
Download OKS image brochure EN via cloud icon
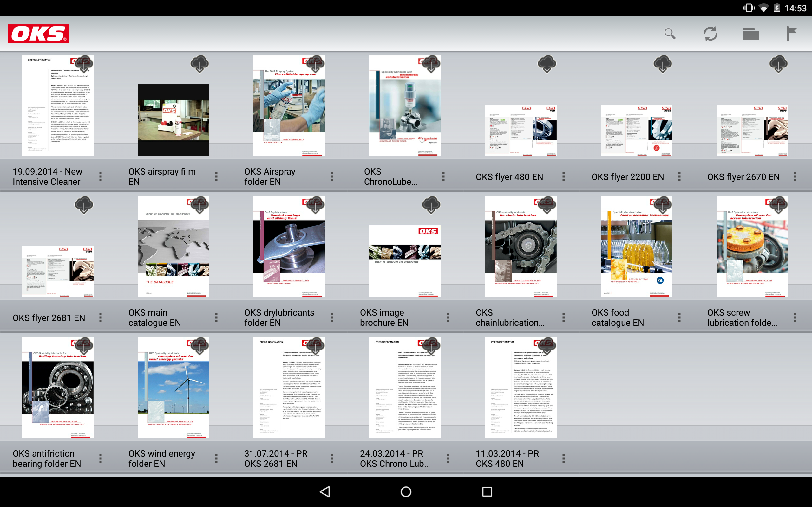431,205
